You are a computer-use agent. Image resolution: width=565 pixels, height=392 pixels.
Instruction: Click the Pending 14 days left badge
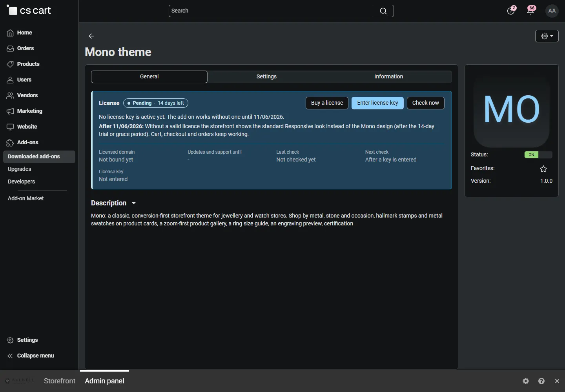click(x=156, y=103)
